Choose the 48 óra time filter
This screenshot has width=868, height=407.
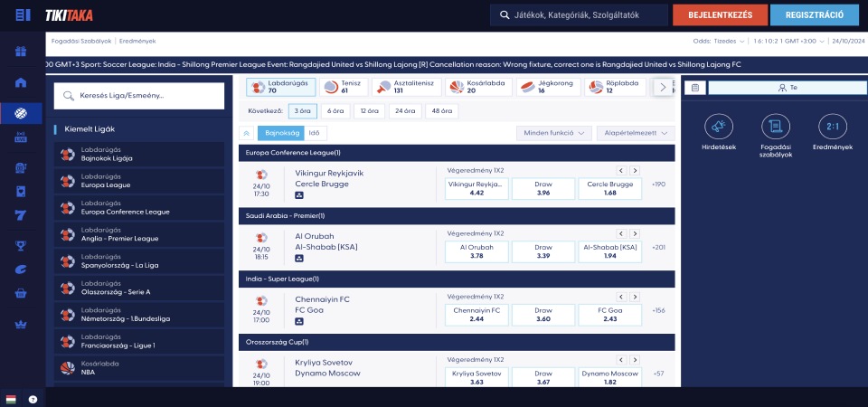[x=442, y=110]
